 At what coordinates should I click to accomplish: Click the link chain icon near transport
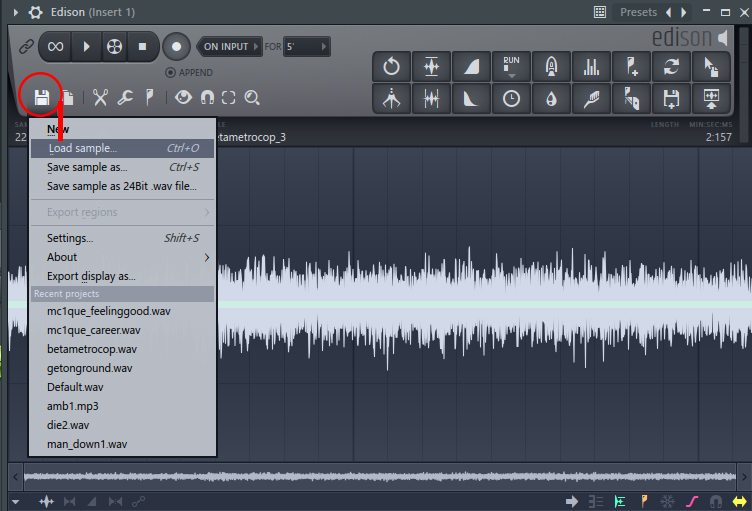click(x=26, y=47)
